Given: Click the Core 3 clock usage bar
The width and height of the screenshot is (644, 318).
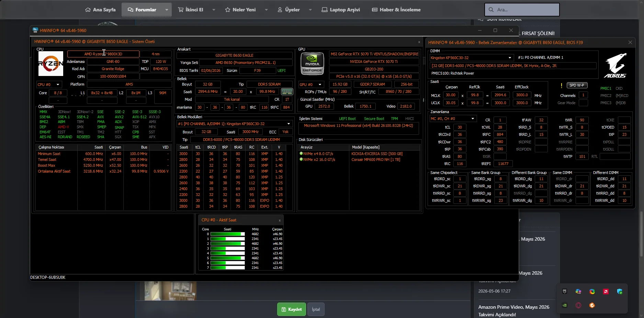Looking at the screenshot, I should [228, 249].
